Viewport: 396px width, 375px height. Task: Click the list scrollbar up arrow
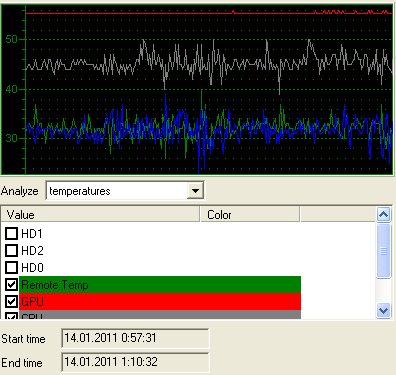click(383, 214)
